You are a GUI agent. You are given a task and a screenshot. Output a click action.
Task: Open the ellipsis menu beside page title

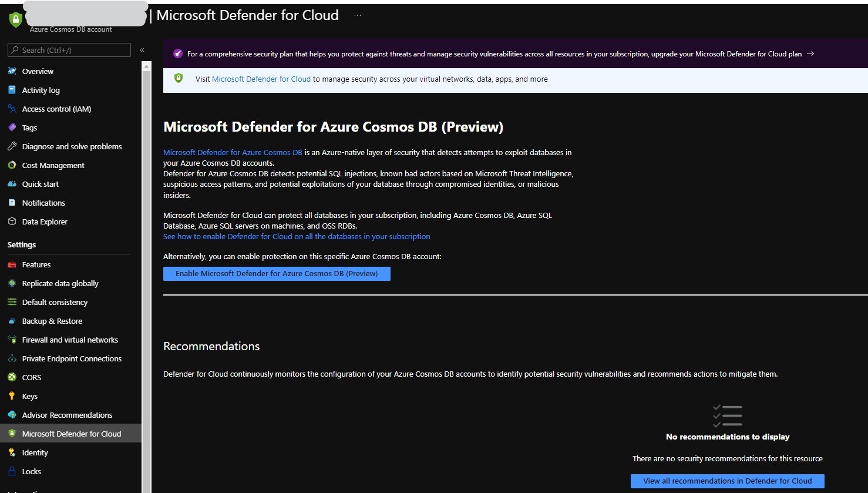pyautogui.click(x=358, y=15)
